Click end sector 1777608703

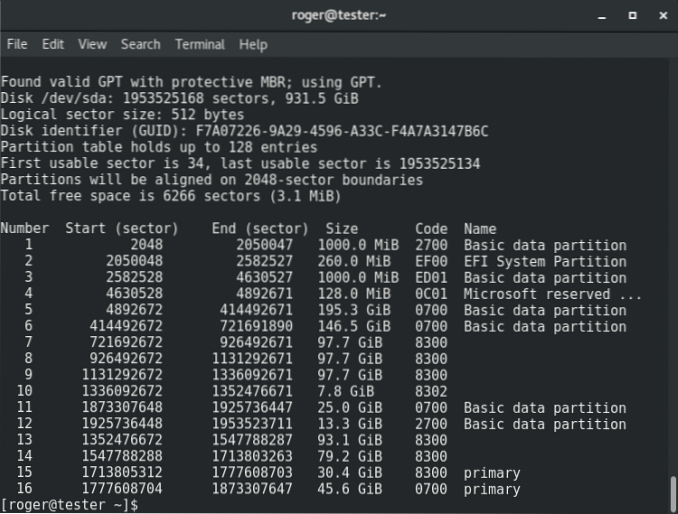[x=253, y=472]
